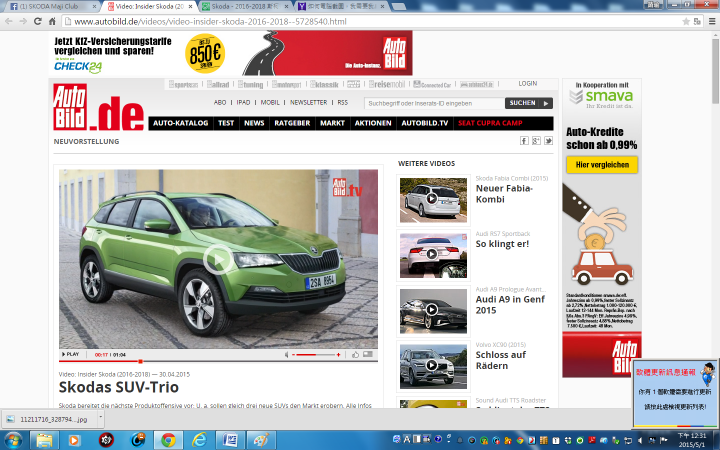Image resolution: width=720 pixels, height=450 pixels.
Task: Click the CHECK24 insurance banner ad
Action: coord(231,53)
